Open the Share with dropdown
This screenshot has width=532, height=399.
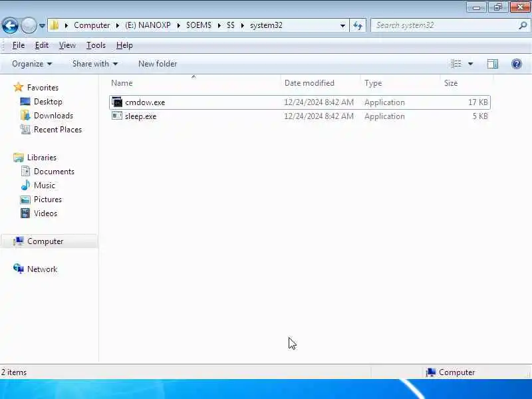point(94,64)
